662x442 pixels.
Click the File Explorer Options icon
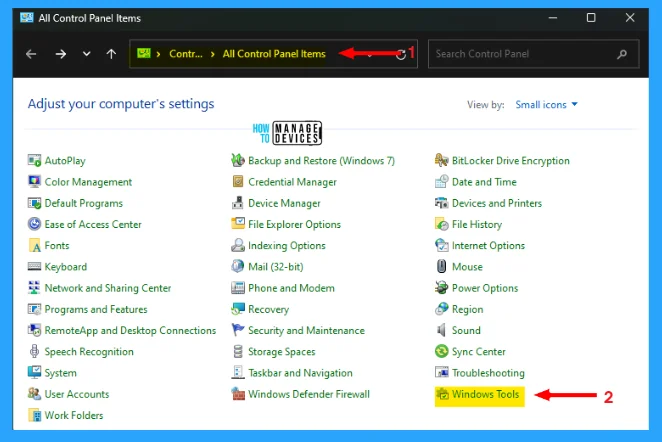(238, 224)
